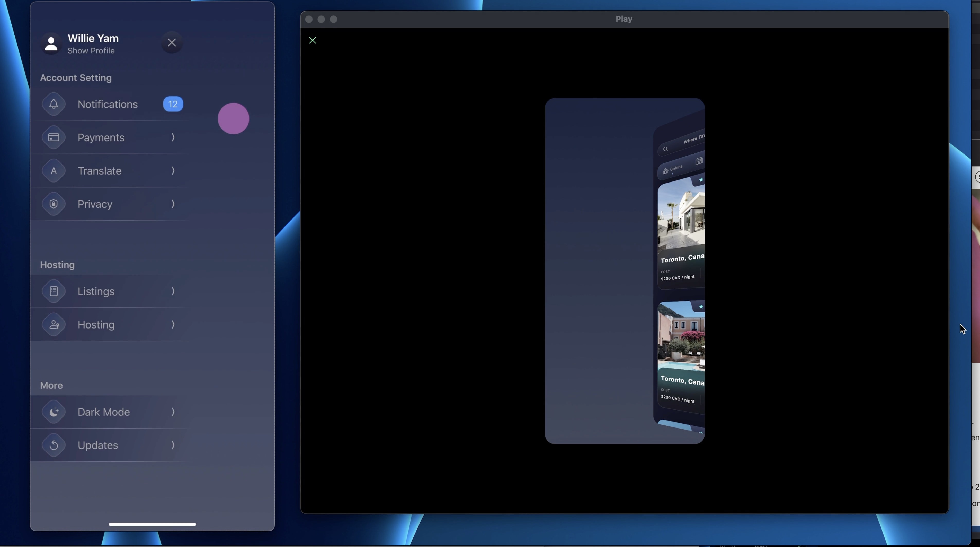This screenshot has width=980, height=547.
Task: Close the account settings menu
Action: 172,43
